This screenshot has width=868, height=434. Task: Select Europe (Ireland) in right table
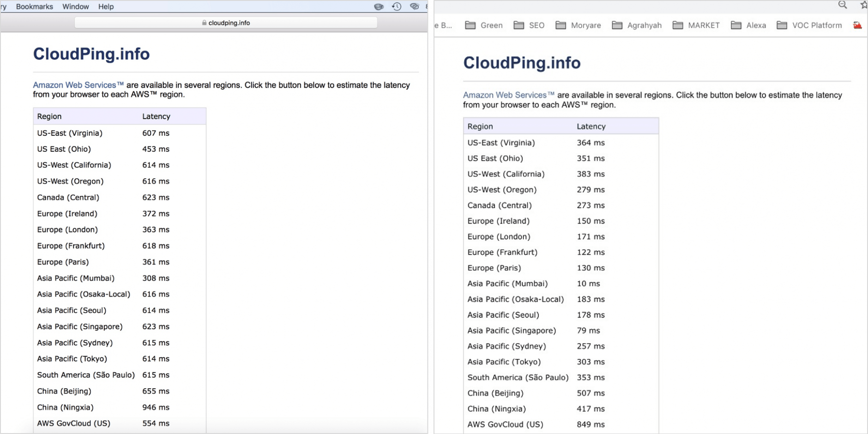(x=498, y=221)
